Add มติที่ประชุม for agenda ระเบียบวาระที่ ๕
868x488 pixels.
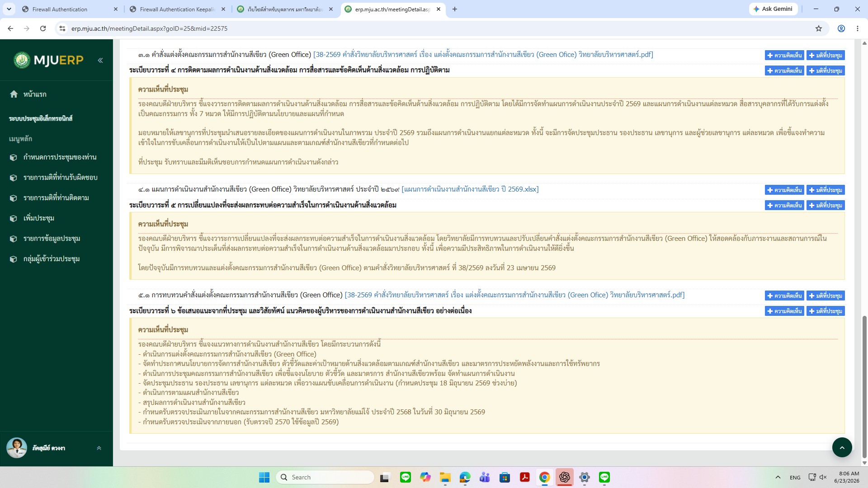coord(826,205)
